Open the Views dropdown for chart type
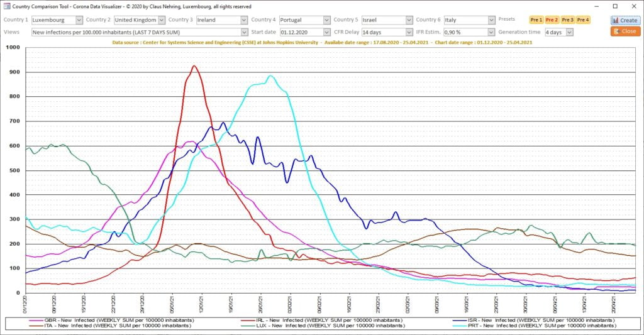The image size is (644, 335). (x=244, y=32)
